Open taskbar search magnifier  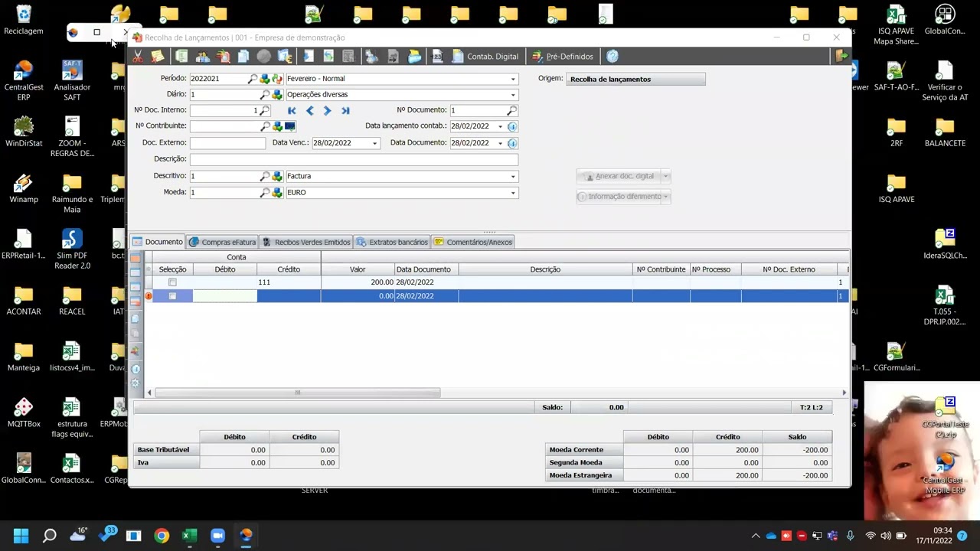[50, 536]
